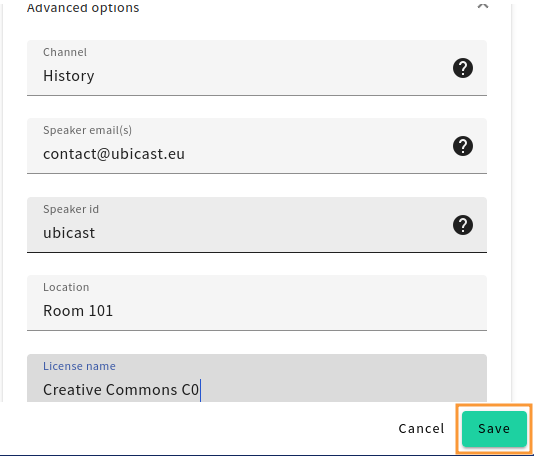This screenshot has height=456, width=534.
Task: Click the Location field label
Action: click(66, 287)
